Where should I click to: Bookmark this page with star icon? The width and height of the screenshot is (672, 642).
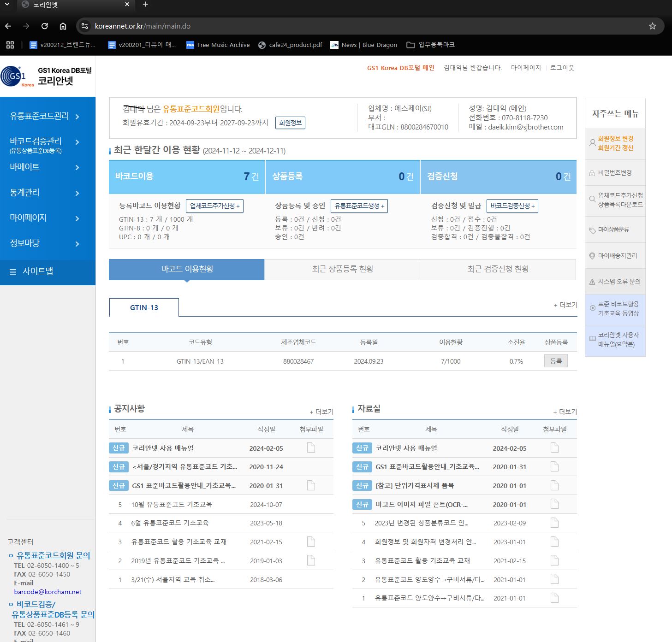[x=652, y=26]
